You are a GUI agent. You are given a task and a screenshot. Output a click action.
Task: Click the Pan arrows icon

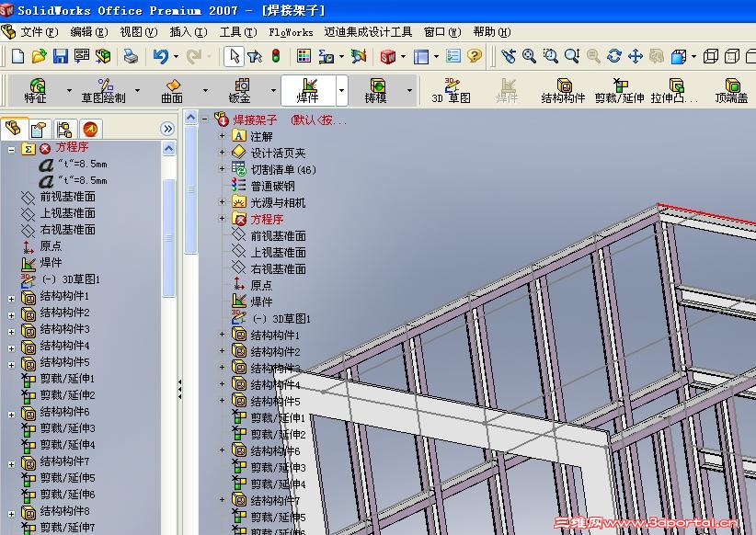click(x=636, y=56)
